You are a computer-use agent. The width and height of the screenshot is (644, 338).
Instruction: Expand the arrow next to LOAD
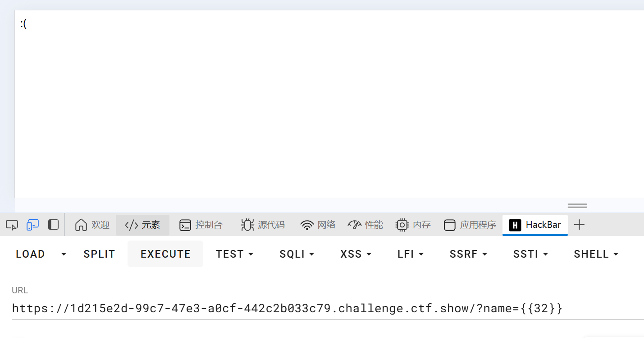pyautogui.click(x=64, y=254)
